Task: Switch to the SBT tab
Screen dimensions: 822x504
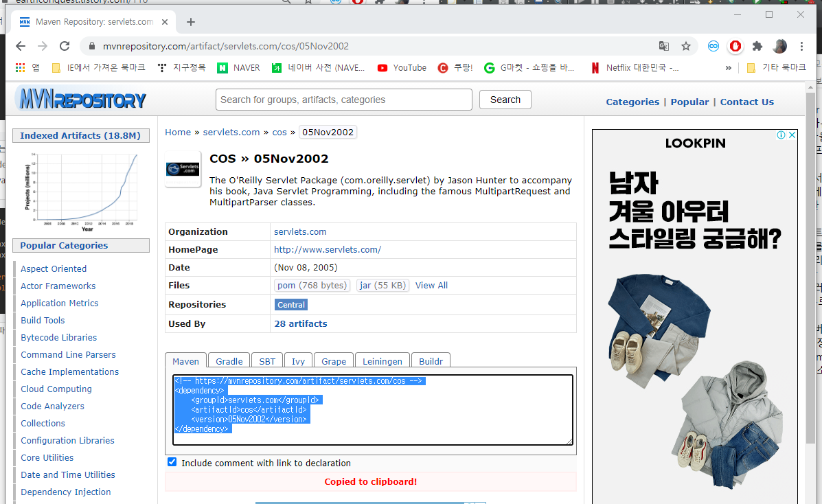Action: (x=267, y=360)
